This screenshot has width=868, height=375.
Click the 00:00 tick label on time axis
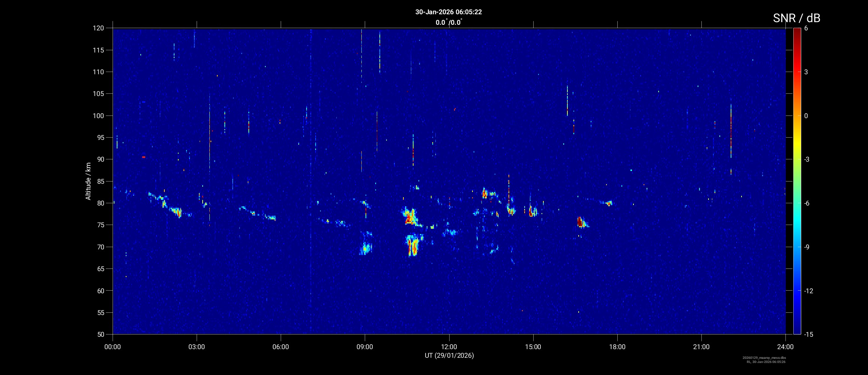tap(113, 347)
